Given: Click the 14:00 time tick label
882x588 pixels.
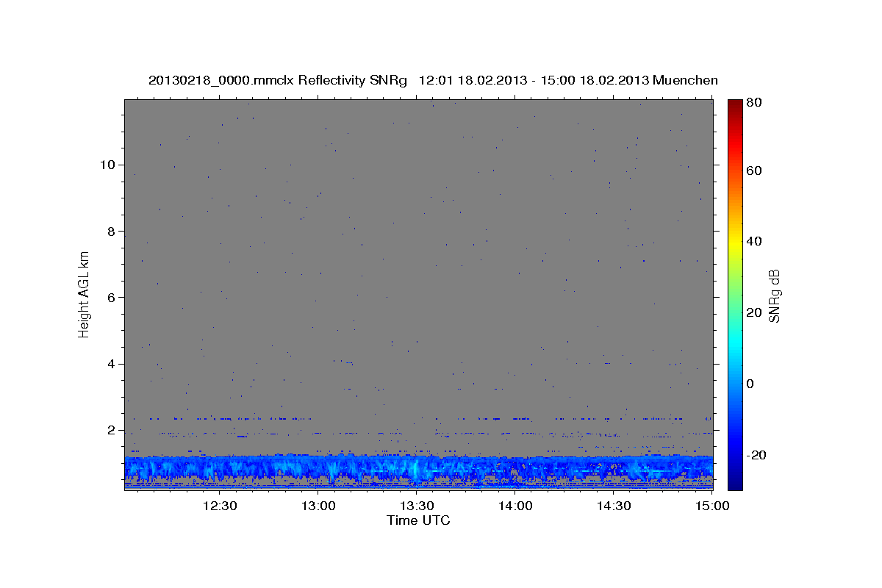Looking at the screenshot, I should [x=515, y=506].
